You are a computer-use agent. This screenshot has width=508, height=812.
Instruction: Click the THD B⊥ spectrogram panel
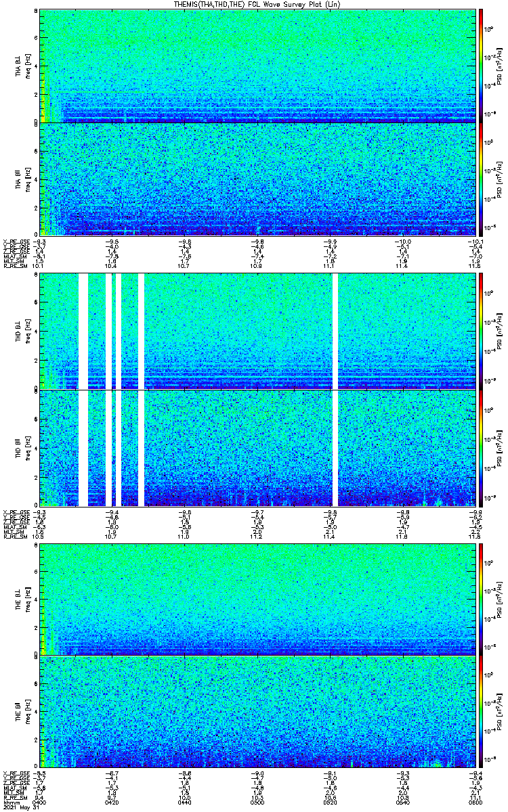pos(256,331)
